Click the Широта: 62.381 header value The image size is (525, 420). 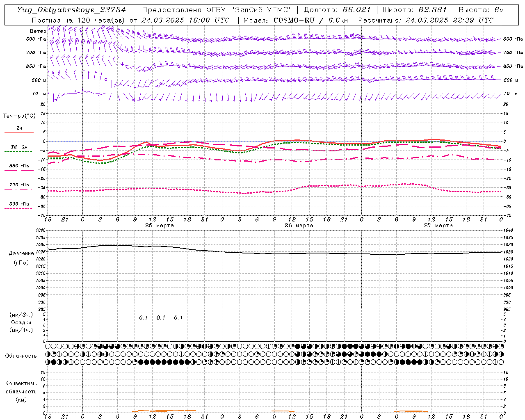(x=415, y=10)
